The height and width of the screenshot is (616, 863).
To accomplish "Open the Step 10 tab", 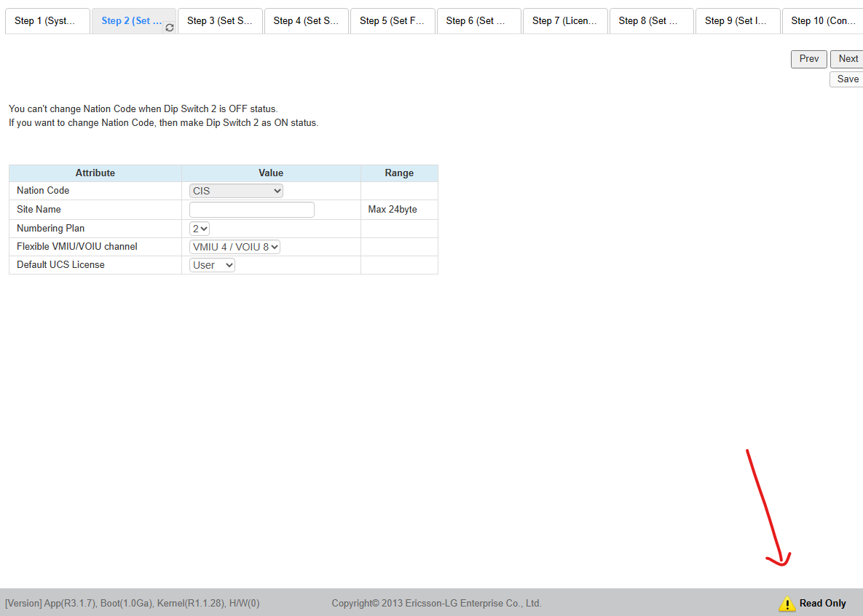I will [x=823, y=21].
